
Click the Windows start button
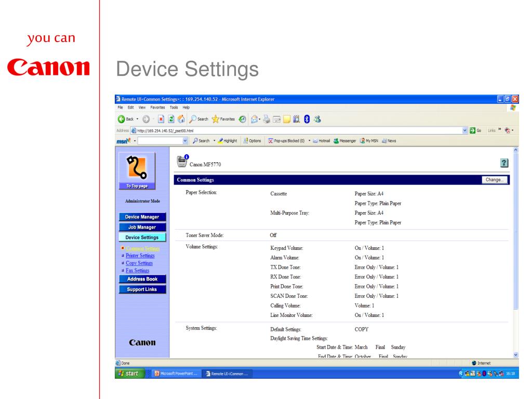pos(129,374)
